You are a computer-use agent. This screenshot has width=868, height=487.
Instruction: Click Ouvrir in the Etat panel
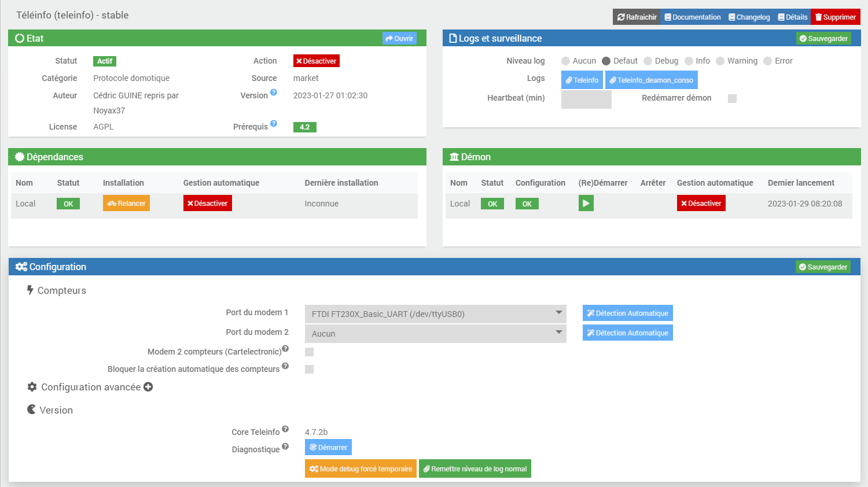(x=399, y=39)
